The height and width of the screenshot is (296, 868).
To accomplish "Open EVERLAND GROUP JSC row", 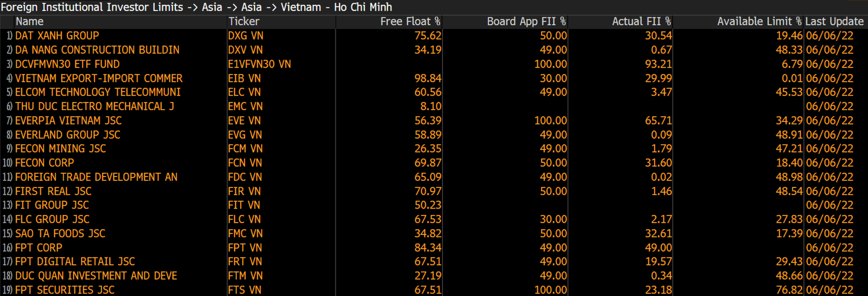I will pos(434,135).
